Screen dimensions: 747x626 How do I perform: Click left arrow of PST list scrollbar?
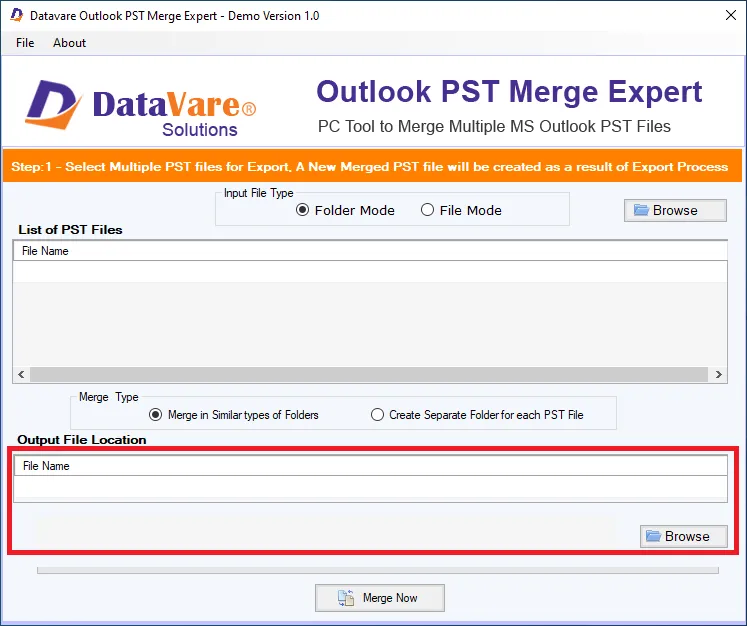click(21, 374)
